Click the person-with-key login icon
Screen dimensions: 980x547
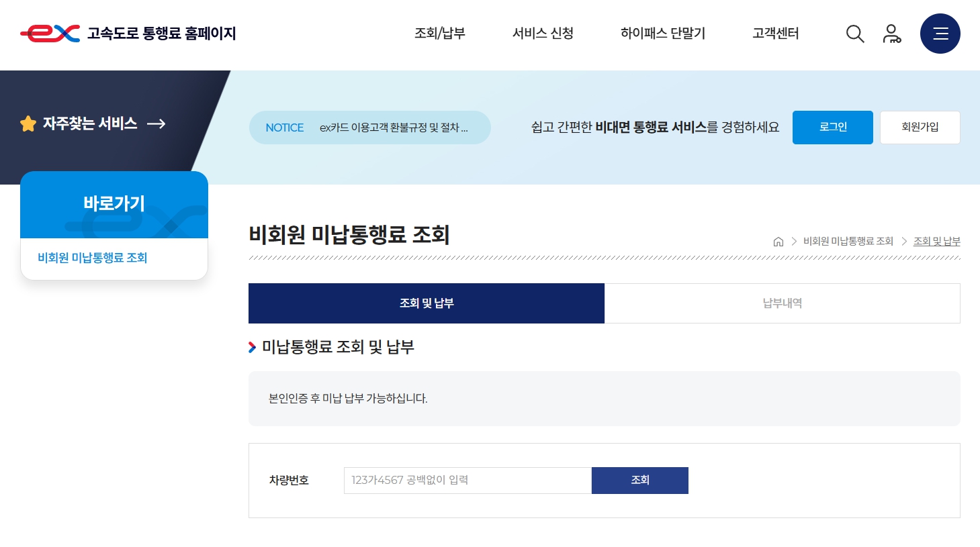point(891,34)
